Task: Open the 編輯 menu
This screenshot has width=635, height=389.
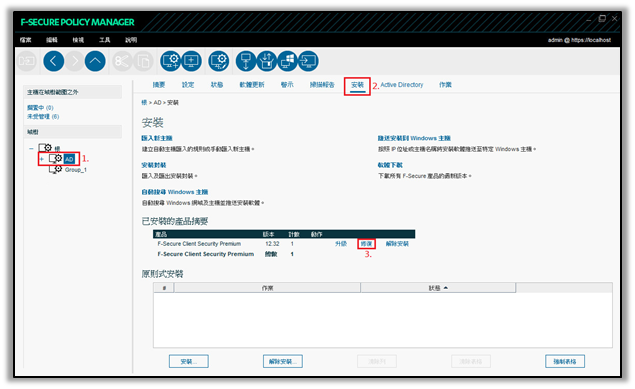Action: point(52,40)
